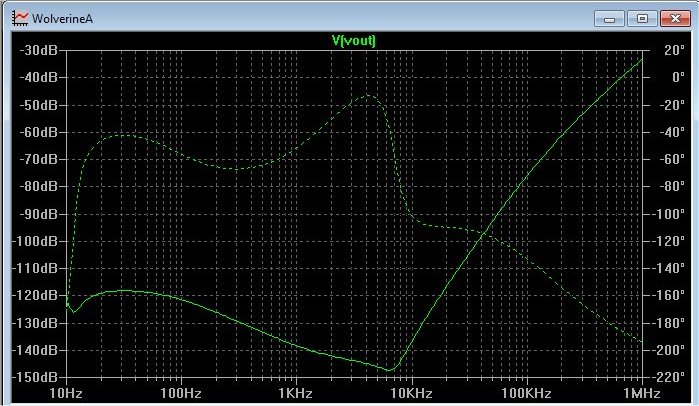Click the -150dB magnitude axis label
The height and width of the screenshot is (406, 699).
(36, 377)
